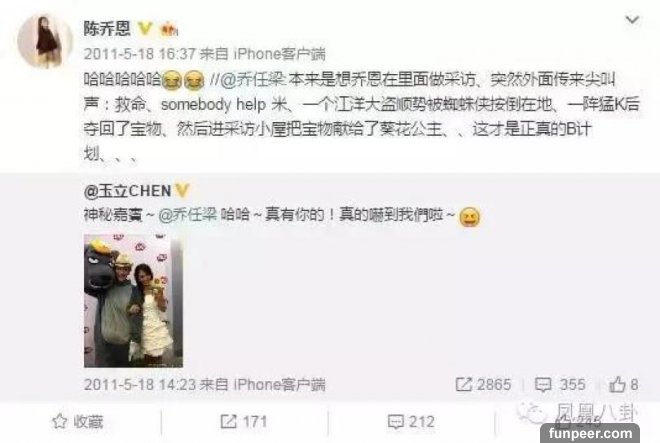Click the 收藏 star favorite button
This screenshot has height=443, width=660.
coord(78,422)
